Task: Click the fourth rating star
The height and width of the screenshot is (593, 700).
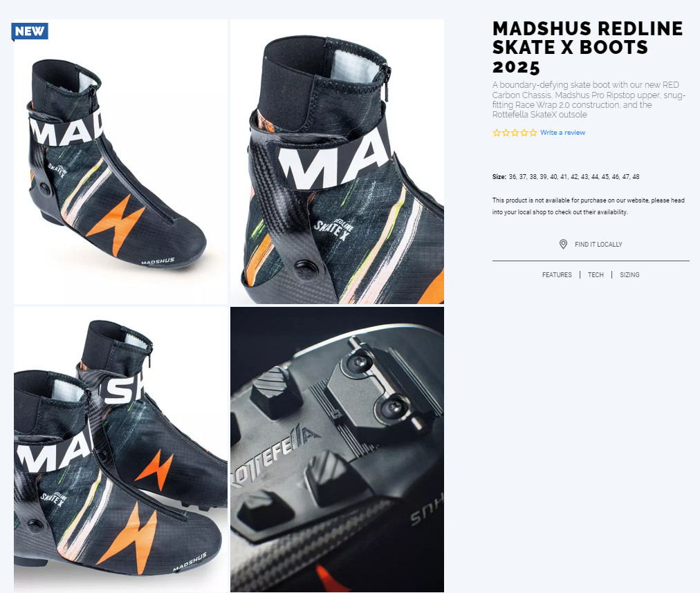Action: 524,133
